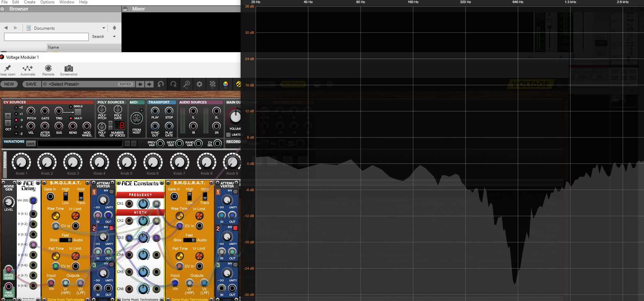This screenshot has height=301, width=644.
Task: Open the Create menu
Action: tap(30, 2)
